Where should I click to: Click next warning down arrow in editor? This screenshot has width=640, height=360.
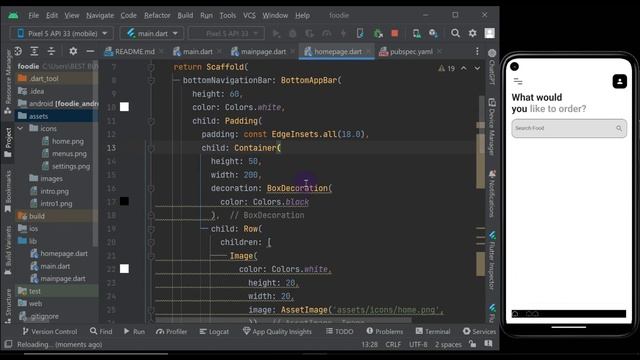click(x=477, y=68)
